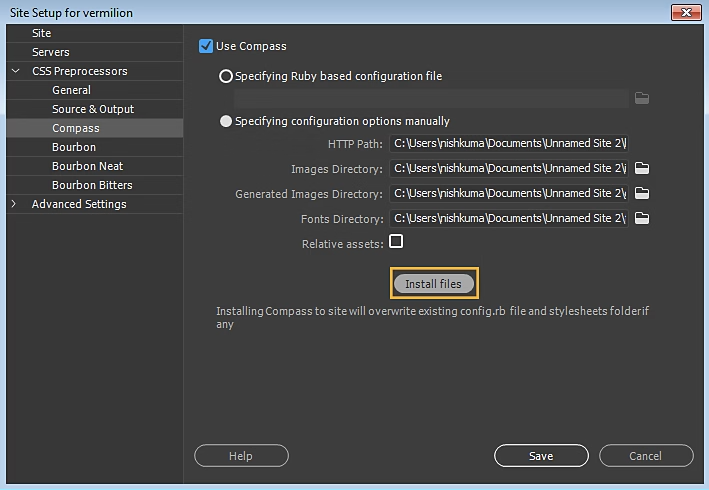Close the Site Setup window
This screenshot has height=490, width=709.
pos(685,12)
